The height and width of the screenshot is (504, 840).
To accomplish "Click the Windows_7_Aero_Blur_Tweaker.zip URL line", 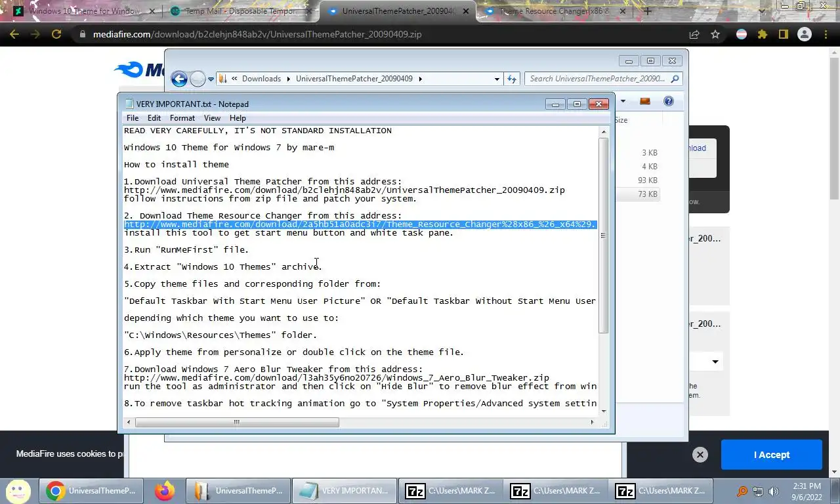I will 337,378.
